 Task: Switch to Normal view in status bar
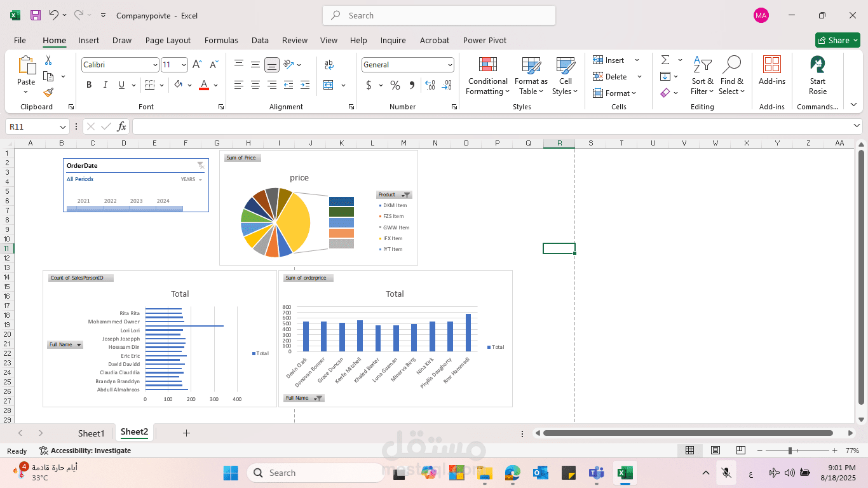coord(689,451)
